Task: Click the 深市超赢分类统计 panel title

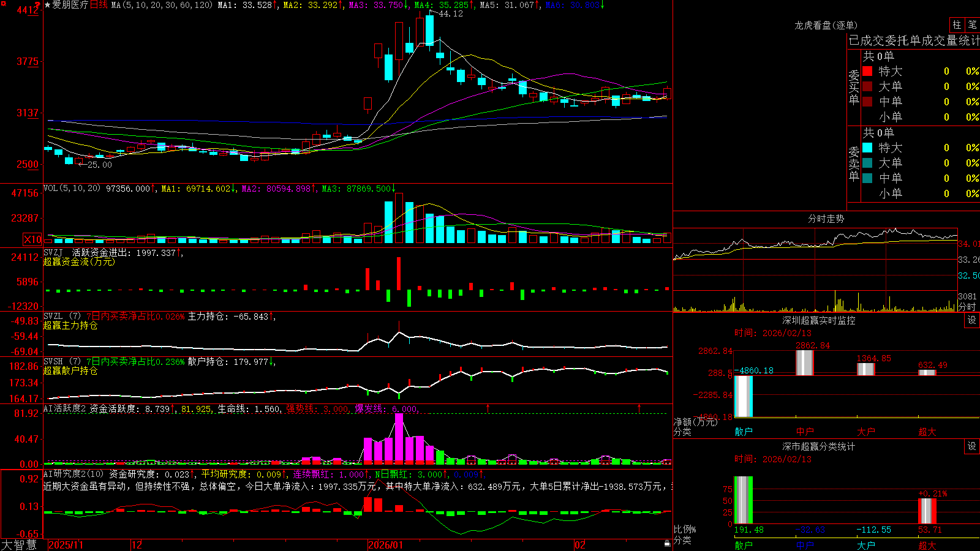Action: point(819,446)
